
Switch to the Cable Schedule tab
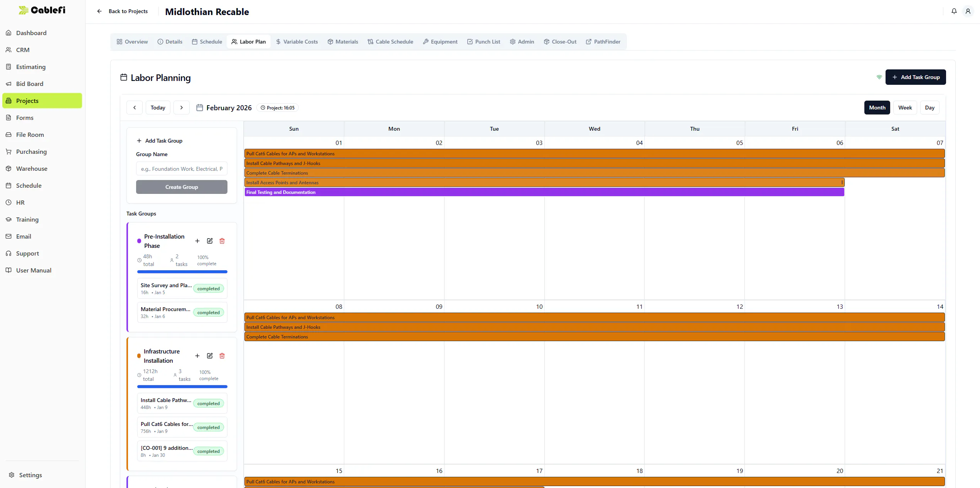(390, 42)
